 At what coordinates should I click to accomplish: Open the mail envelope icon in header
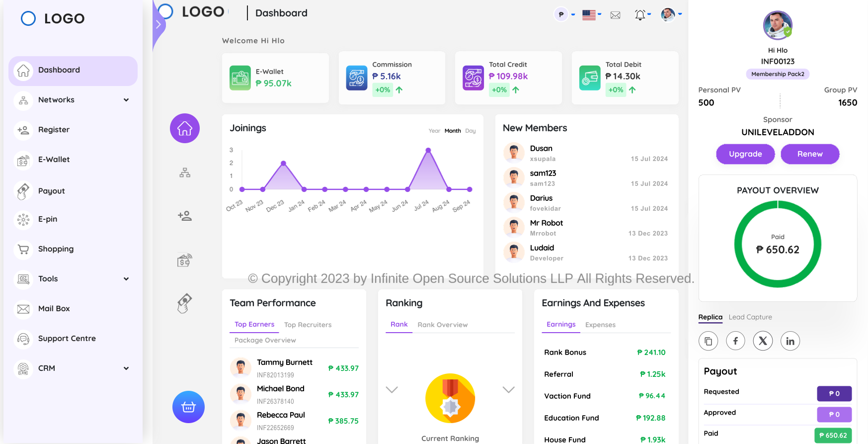[615, 15]
